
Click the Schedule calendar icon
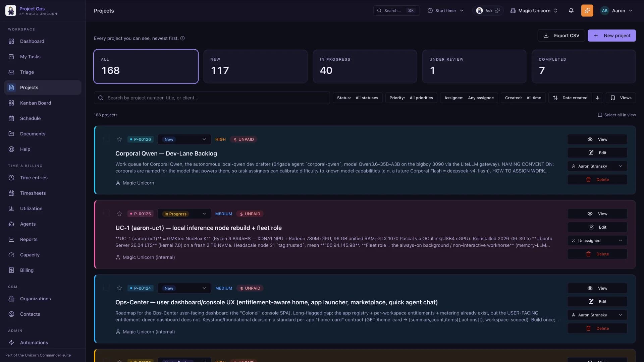11,118
